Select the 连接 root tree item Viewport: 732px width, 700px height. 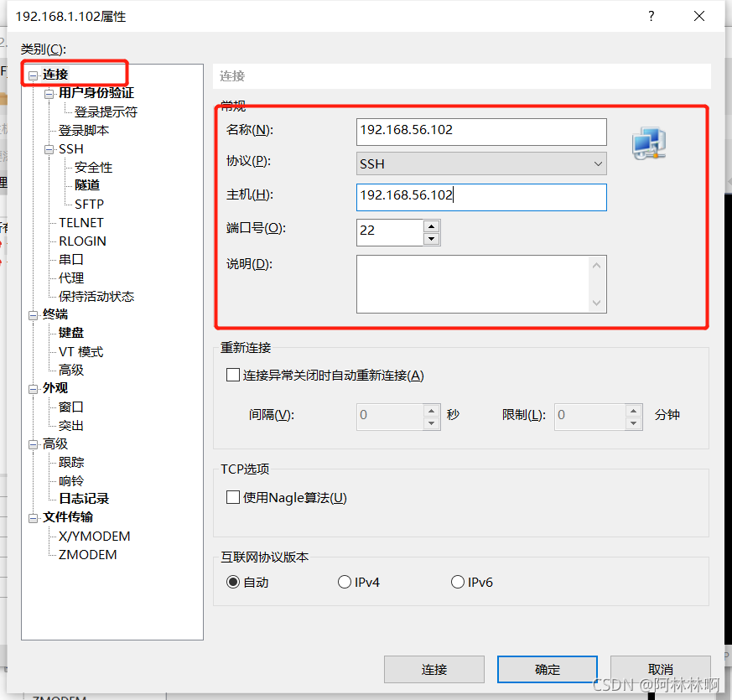click(55, 75)
